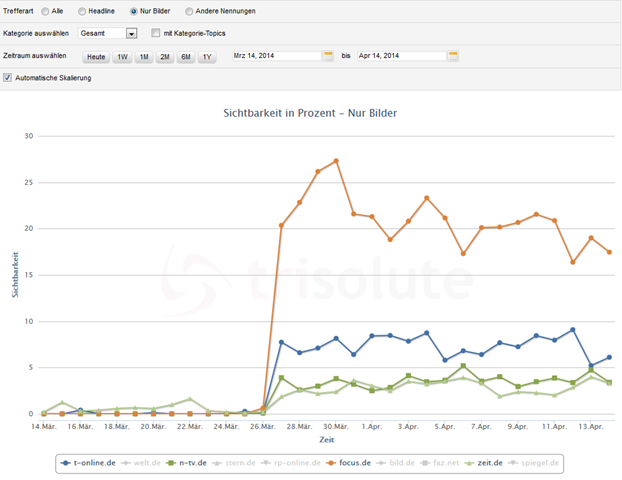
Task: Toggle t-online.de series in legend
Action: click(88, 463)
